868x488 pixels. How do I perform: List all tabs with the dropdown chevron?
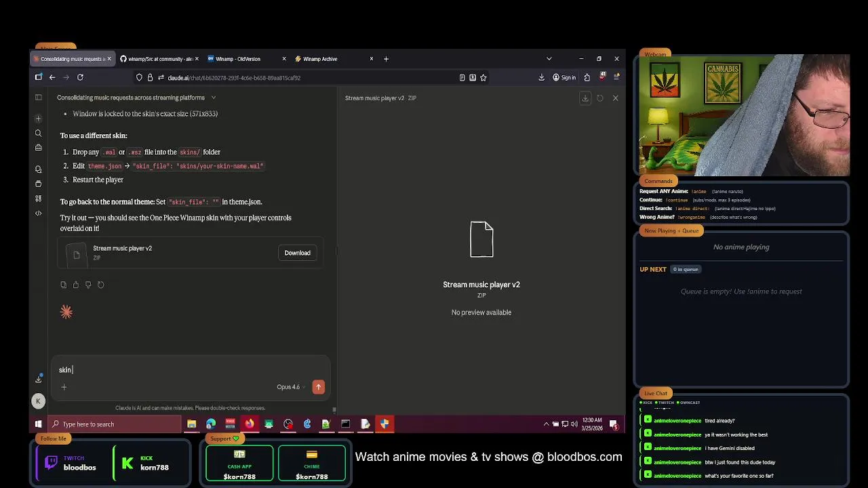coord(549,59)
